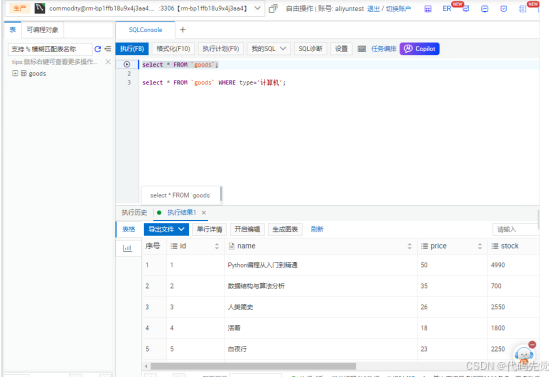The width and height of the screenshot is (553, 377).
Task: Click the top-bar shield icon
Action: coord(504,9)
